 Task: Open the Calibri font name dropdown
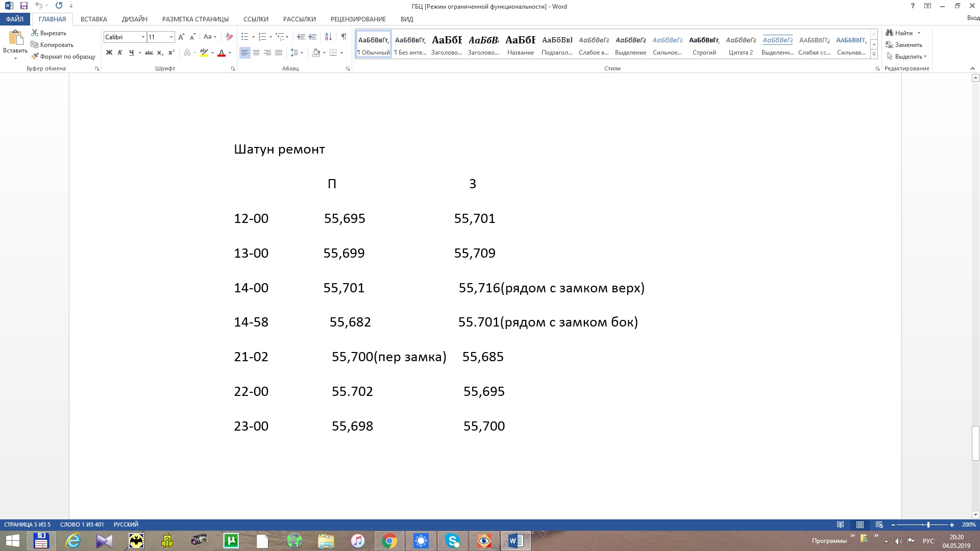click(143, 37)
